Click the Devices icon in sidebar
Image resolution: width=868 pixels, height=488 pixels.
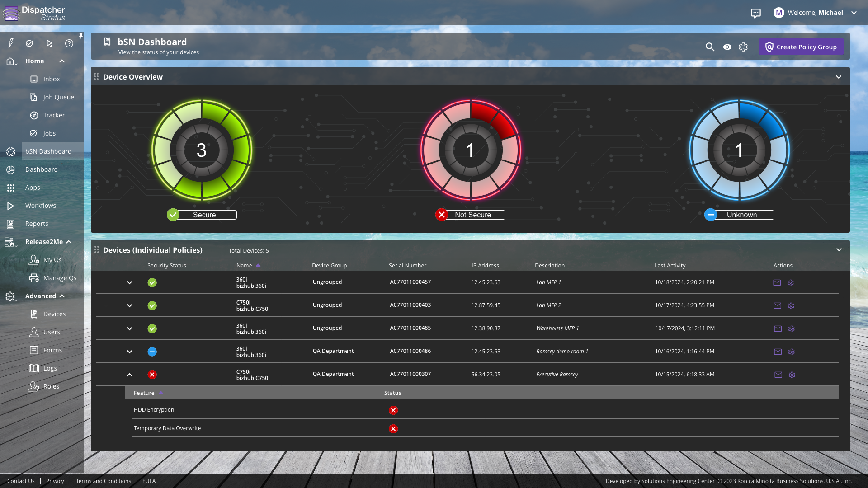pyautogui.click(x=34, y=314)
